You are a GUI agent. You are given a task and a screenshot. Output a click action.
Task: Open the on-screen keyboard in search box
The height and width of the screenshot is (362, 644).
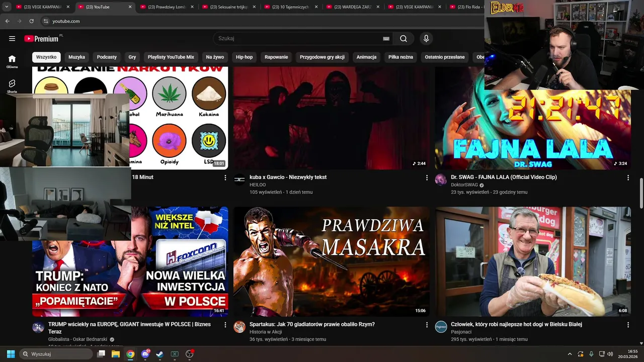click(386, 39)
